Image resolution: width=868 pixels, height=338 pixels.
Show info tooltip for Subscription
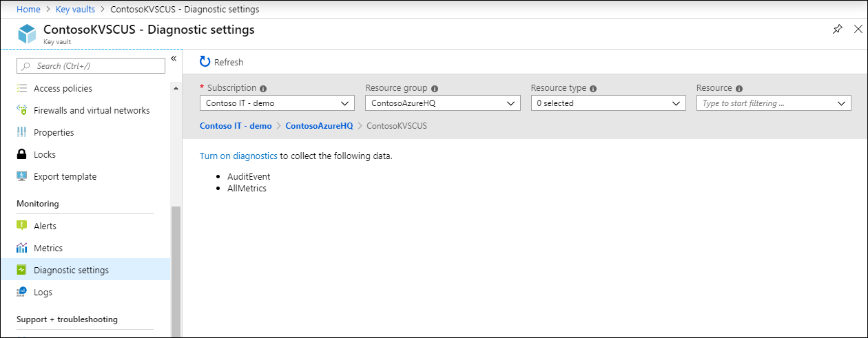point(263,89)
